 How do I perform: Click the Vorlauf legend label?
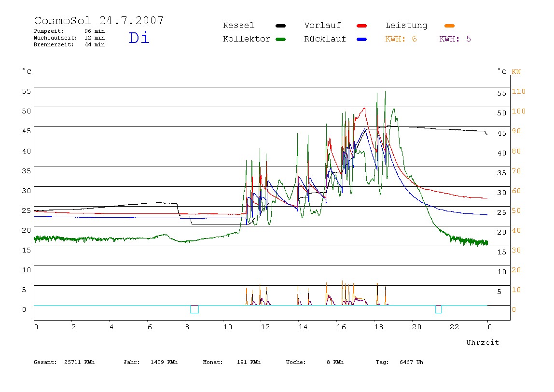322,26
